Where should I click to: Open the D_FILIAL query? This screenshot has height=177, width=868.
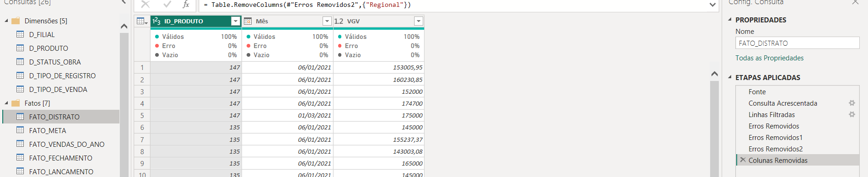(x=42, y=35)
